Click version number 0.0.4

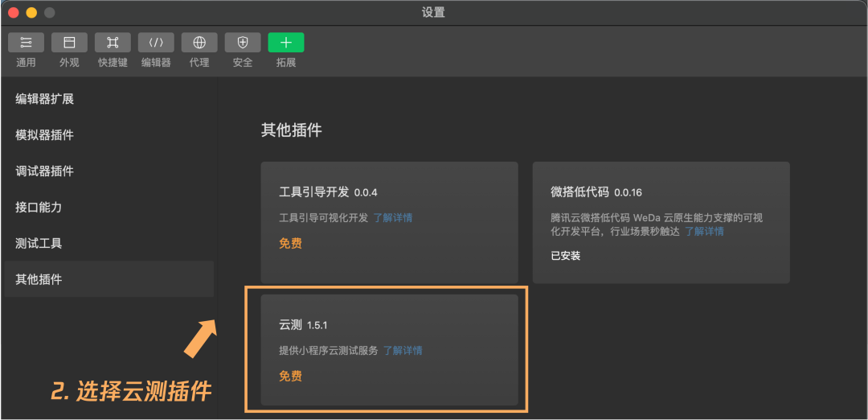tap(366, 193)
